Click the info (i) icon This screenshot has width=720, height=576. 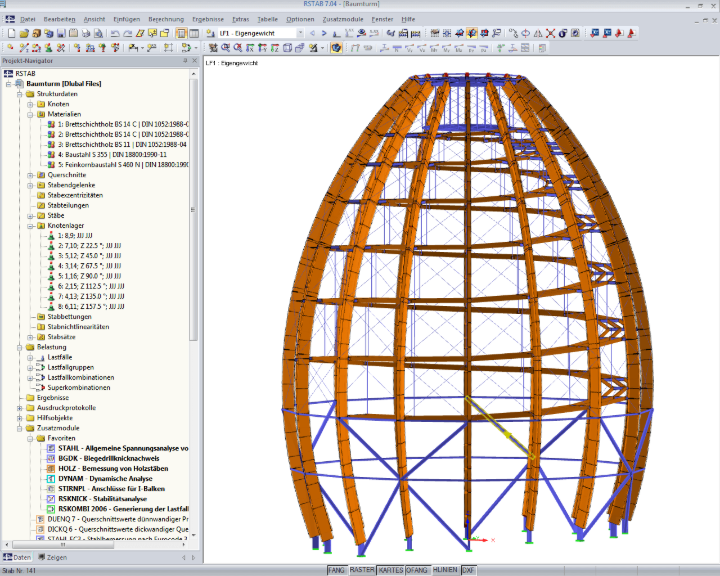coord(563,33)
